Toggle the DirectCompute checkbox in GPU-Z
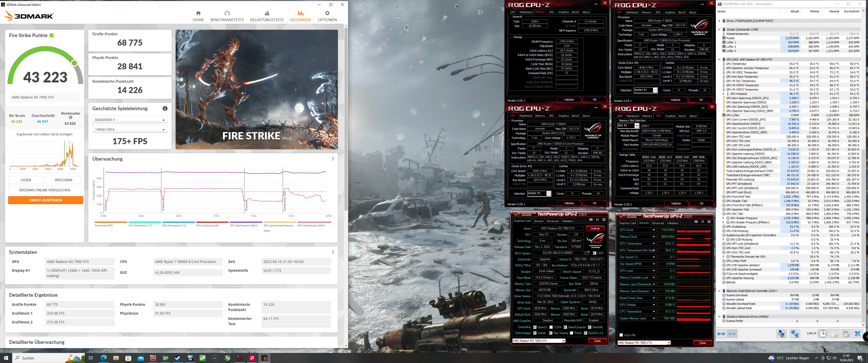The height and width of the screenshot is (363, 868). click(565, 327)
